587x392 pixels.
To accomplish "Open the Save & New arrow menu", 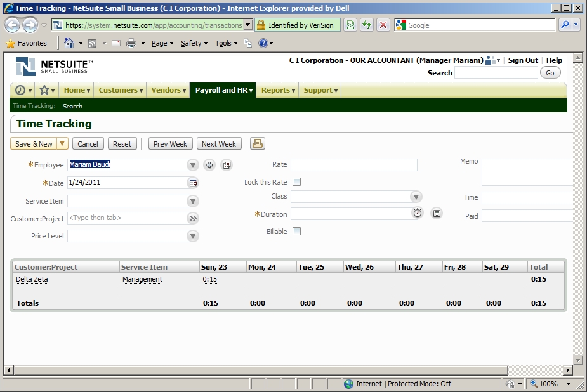I will tap(63, 143).
